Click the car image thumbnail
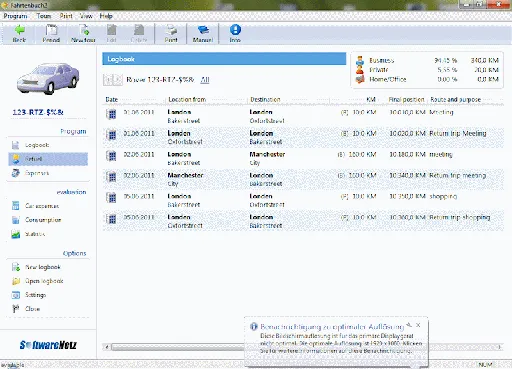The width and height of the screenshot is (512, 369). pyautogui.click(x=48, y=79)
